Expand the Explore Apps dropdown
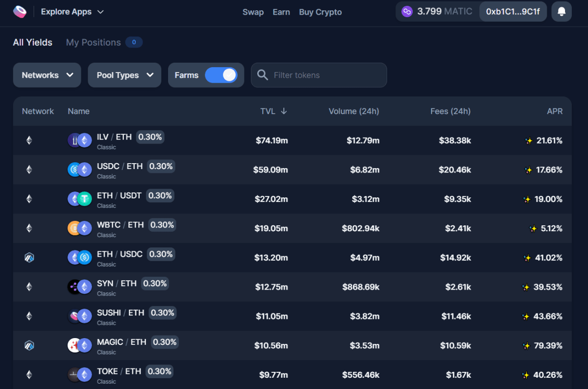The width and height of the screenshot is (588, 389). pos(72,12)
